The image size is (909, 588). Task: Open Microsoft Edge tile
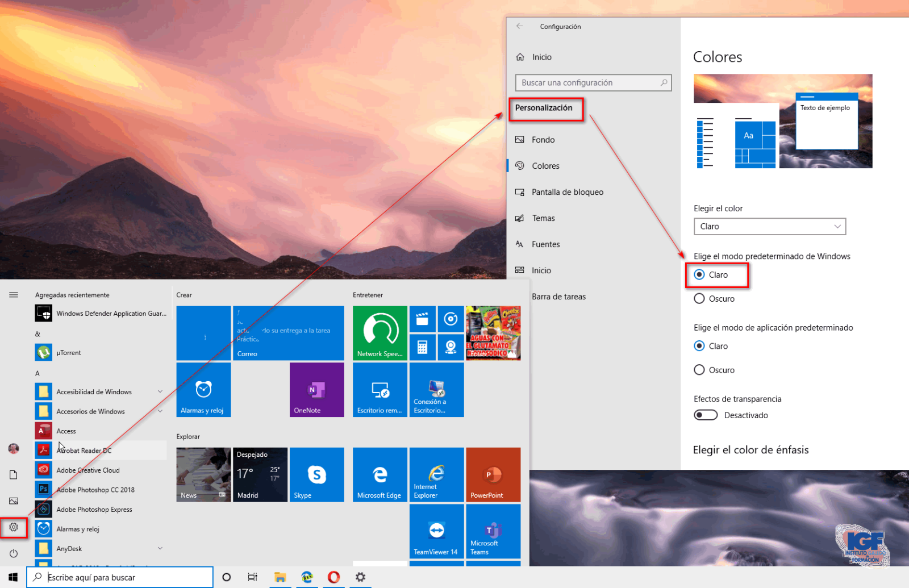380,474
